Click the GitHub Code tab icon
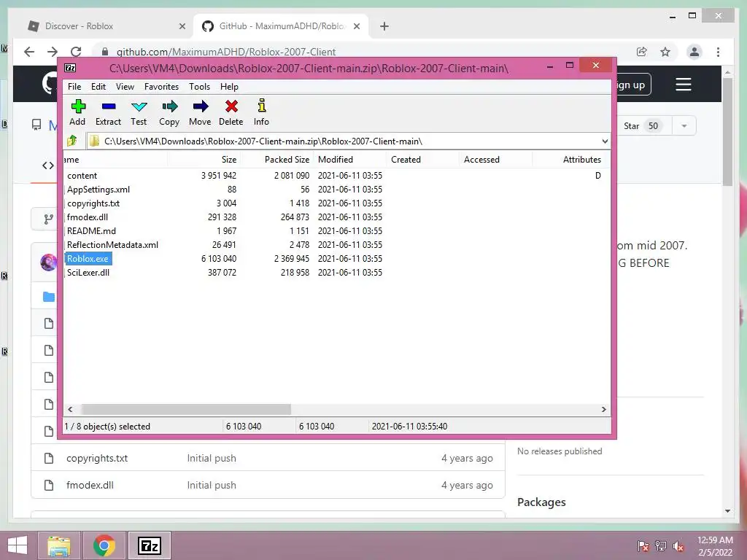The height and width of the screenshot is (560, 747). [x=48, y=166]
